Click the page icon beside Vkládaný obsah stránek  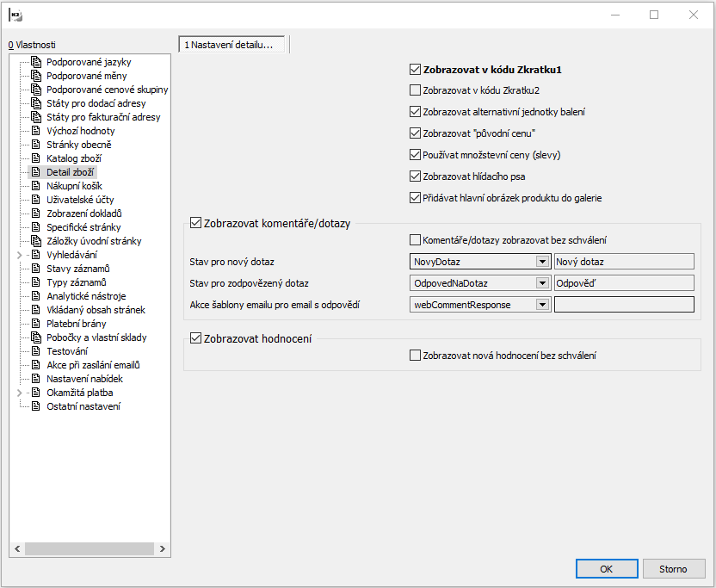(35, 310)
